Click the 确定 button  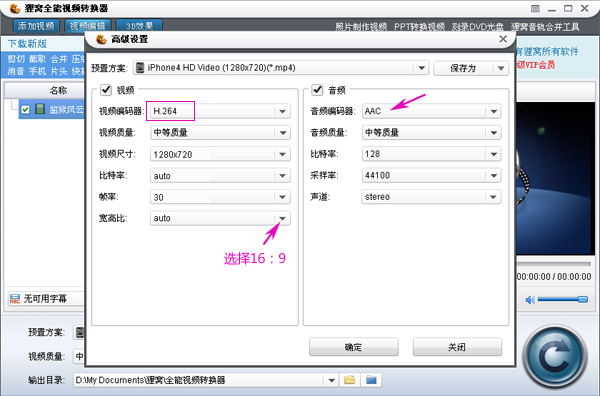[x=354, y=347]
